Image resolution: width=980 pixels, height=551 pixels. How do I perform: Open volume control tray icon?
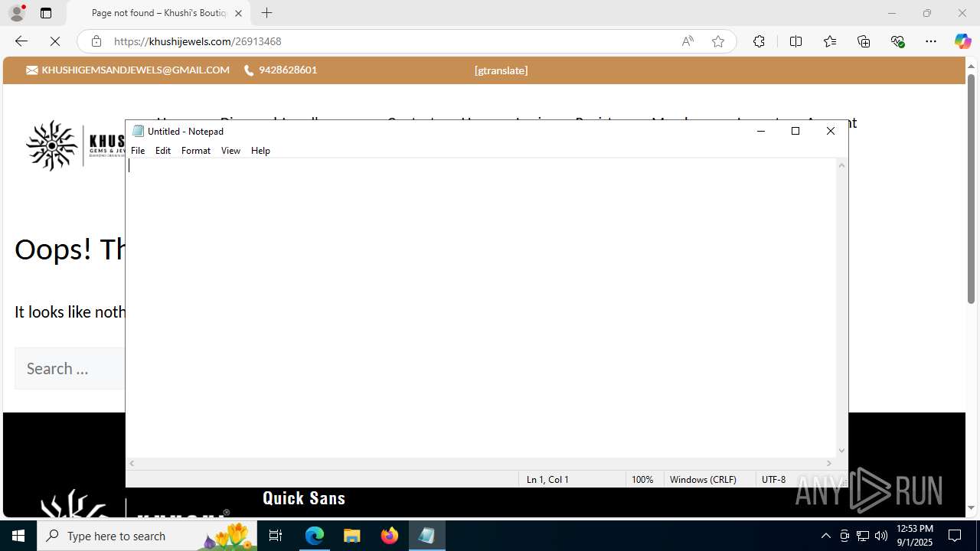[881, 536]
